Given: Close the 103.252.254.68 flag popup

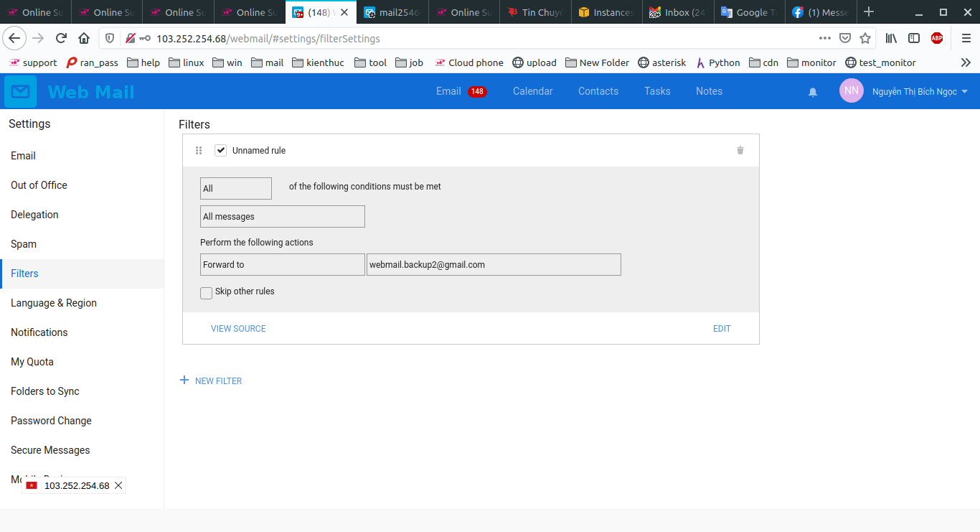Looking at the screenshot, I should coord(118,485).
